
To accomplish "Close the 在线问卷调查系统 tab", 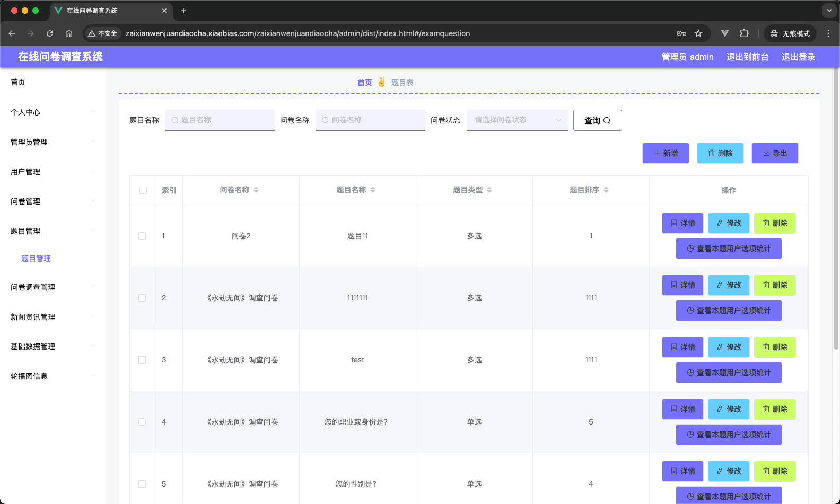I will click(164, 11).
